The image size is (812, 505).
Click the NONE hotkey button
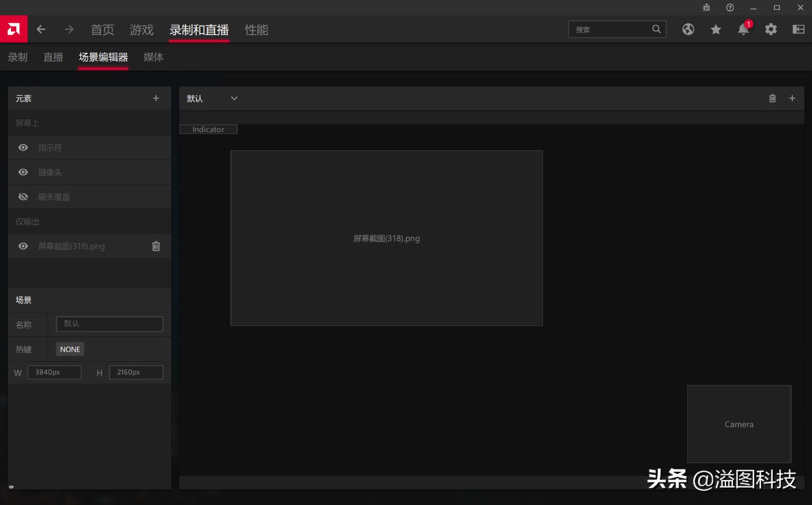(x=70, y=349)
